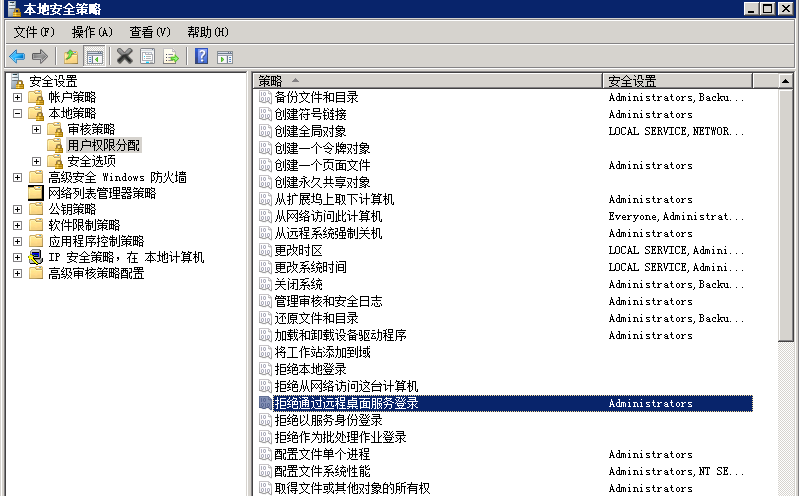Open Properties via the toolbar icon
The width and height of the screenshot is (799, 496).
(148, 56)
